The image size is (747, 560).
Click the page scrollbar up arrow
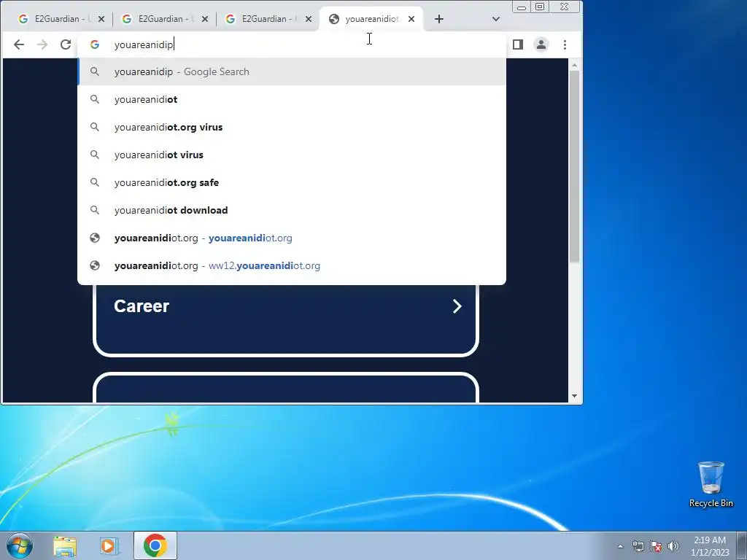574,64
